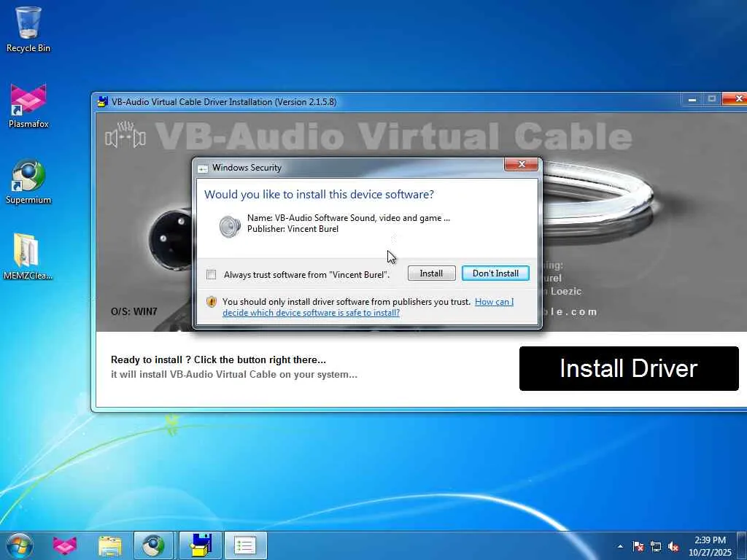Click the VB-Audio installer title bar icon
Image resolution: width=747 pixels, height=560 pixels.
[102, 101]
